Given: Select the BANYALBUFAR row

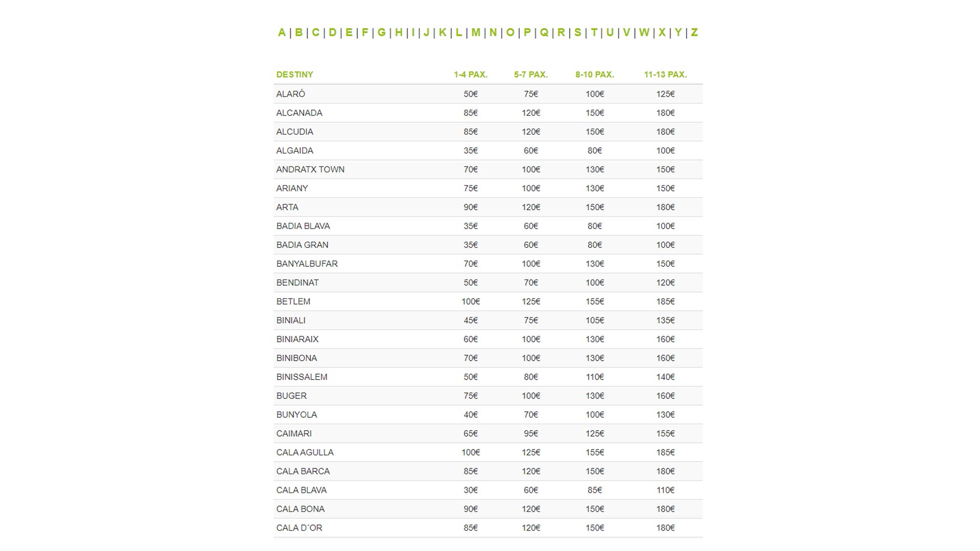Looking at the screenshot, I should (307, 264).
